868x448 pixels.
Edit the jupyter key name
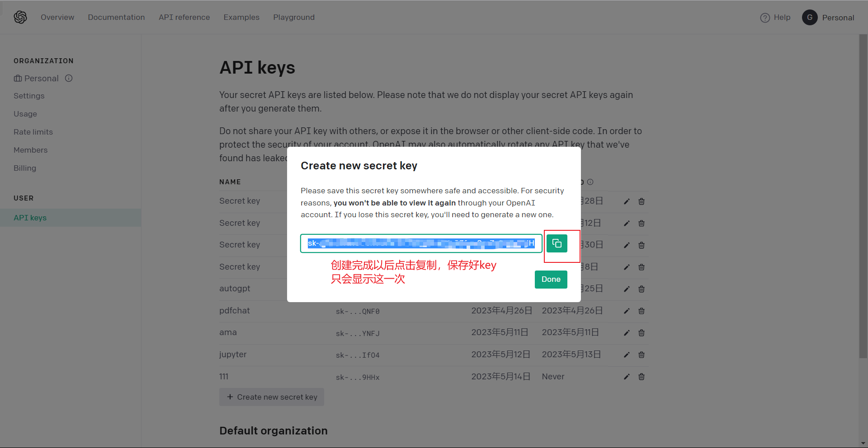point(627,355)
